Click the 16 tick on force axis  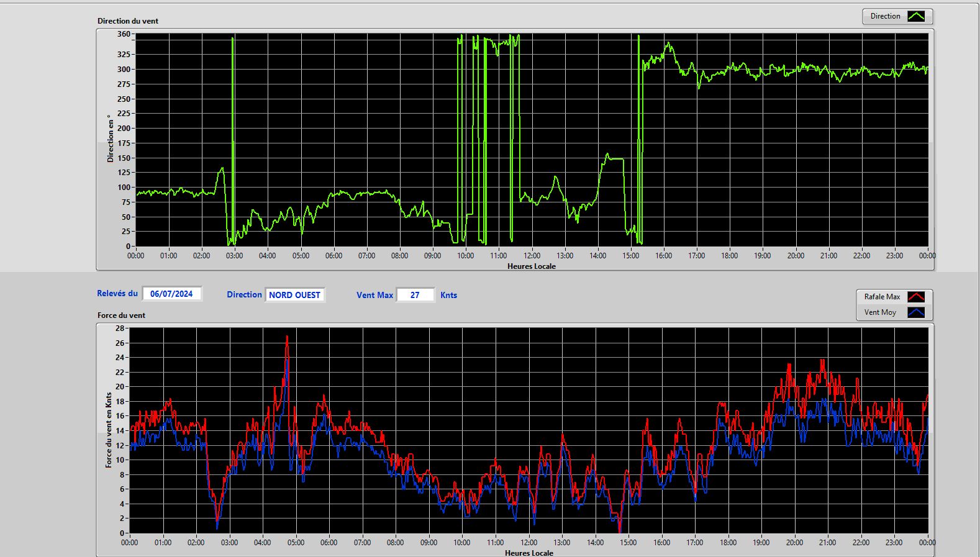coord(120,416)
